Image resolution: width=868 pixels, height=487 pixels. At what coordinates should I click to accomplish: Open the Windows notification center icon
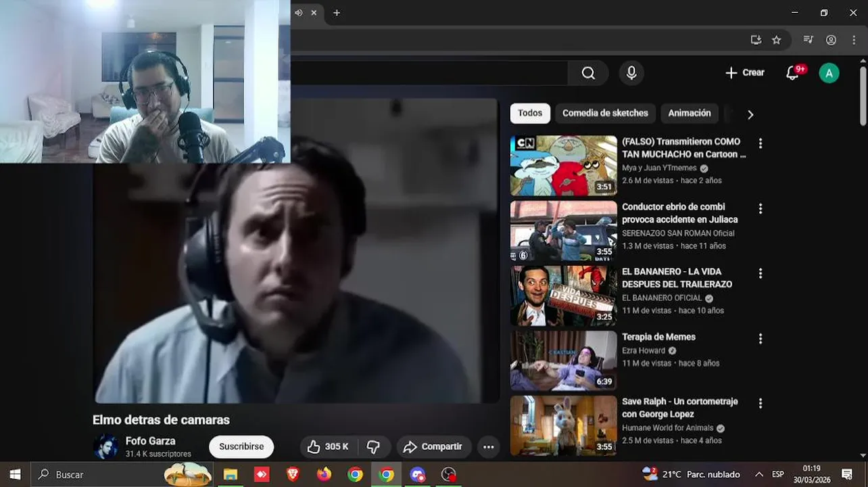[x=847, y=474]
